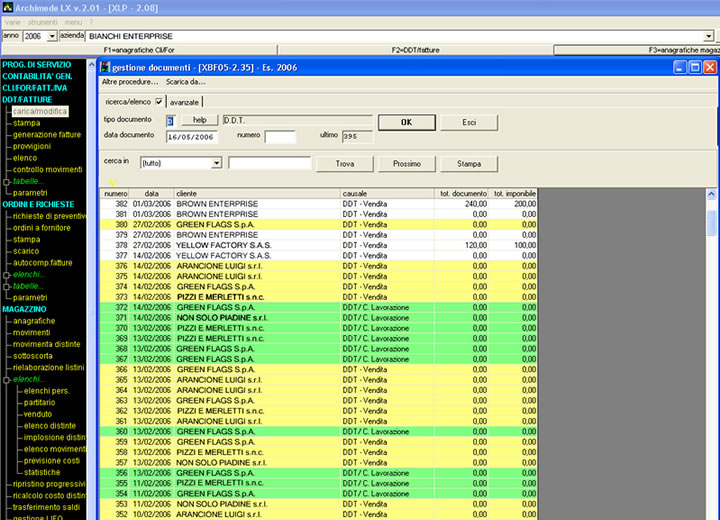Click the Archimede LX title bar icon
The width and height of the screenshot is (720, 520).
pyautogui.click(x=7, y=7)
